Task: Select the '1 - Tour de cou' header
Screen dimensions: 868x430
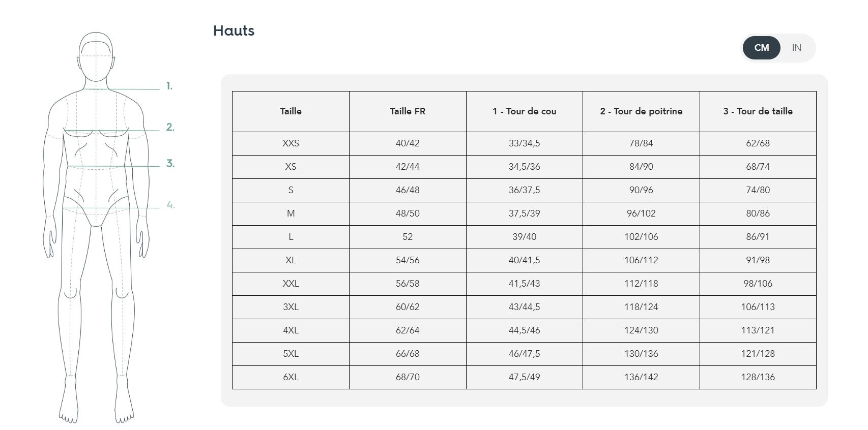Action: pyautogui.click(x=525, y=111)
